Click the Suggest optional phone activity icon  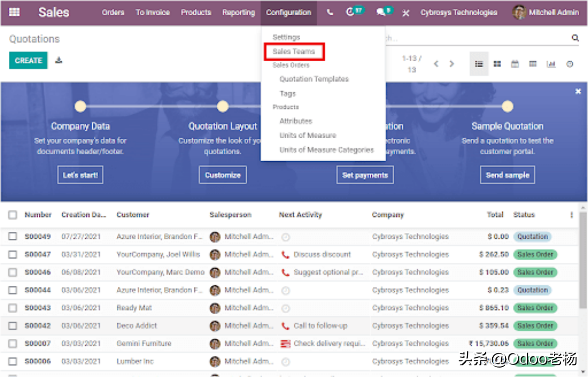point(285,272)
